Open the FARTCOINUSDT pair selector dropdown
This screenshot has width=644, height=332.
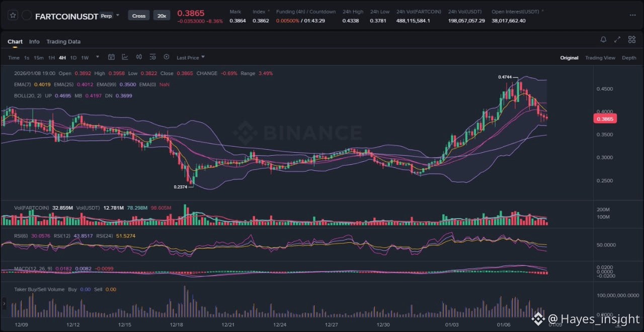(118, 15)
